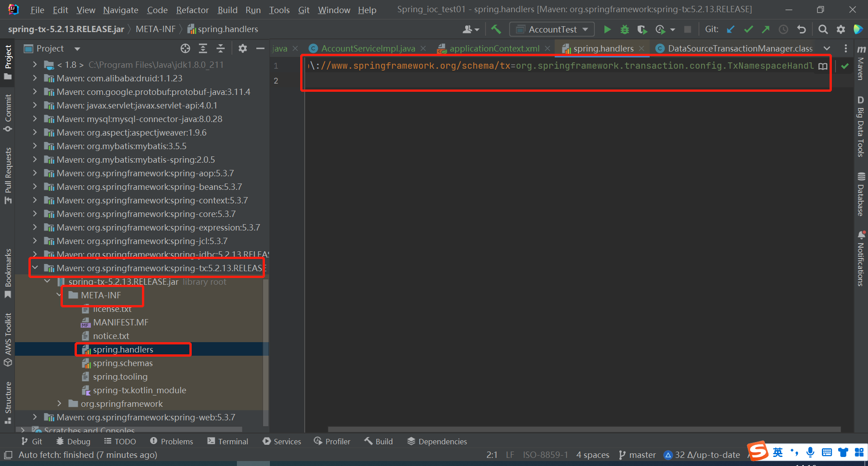Toggle the Pull Requests side panel
The height and width of the screenshot is (466, 868).
click(x=8, y=175)
